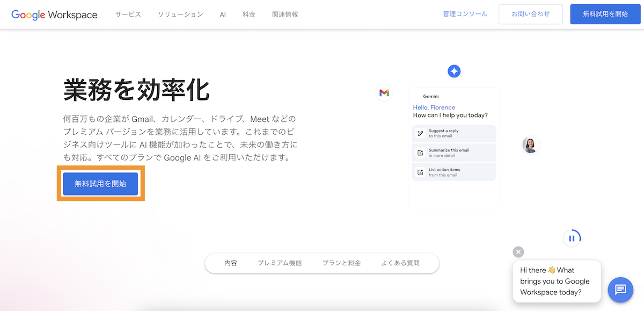Click hero 無料試用を開始 button under the description
Screen dimensions: 644x311
(x=100, y=184)
